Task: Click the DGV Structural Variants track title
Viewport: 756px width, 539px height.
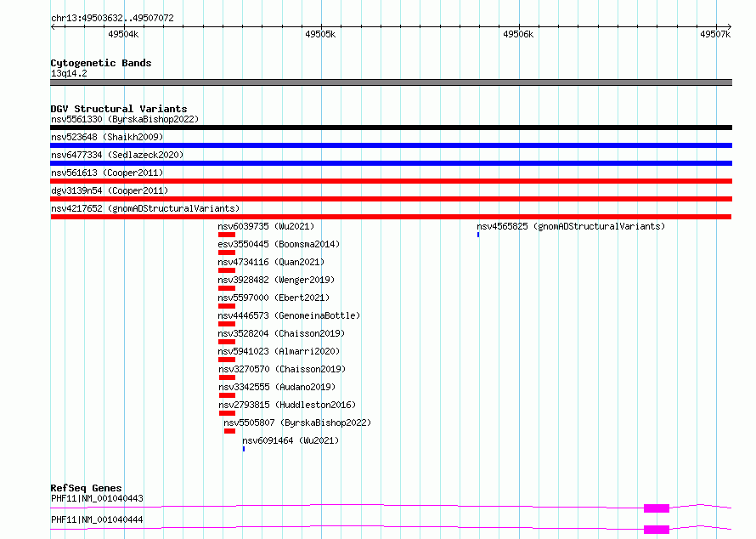Action: coord(119,109)
